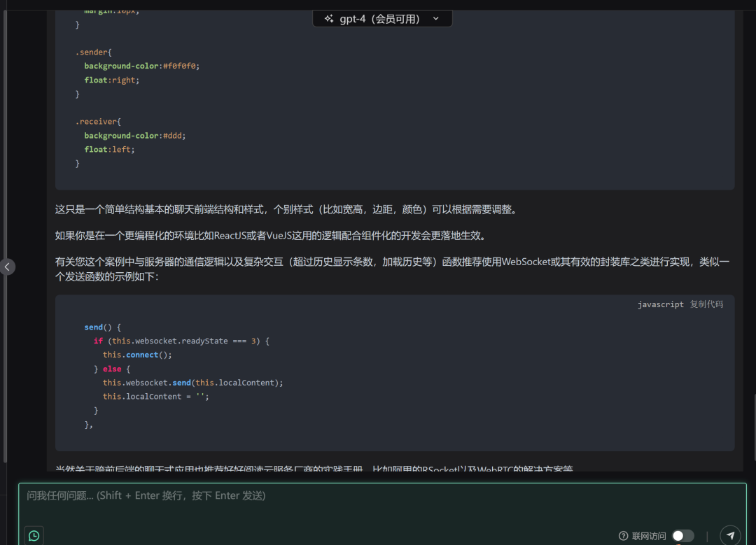This screenshot has width=756, height=545.
Task: Click the .sender{ CSS selector line
Action: point(94,52)
